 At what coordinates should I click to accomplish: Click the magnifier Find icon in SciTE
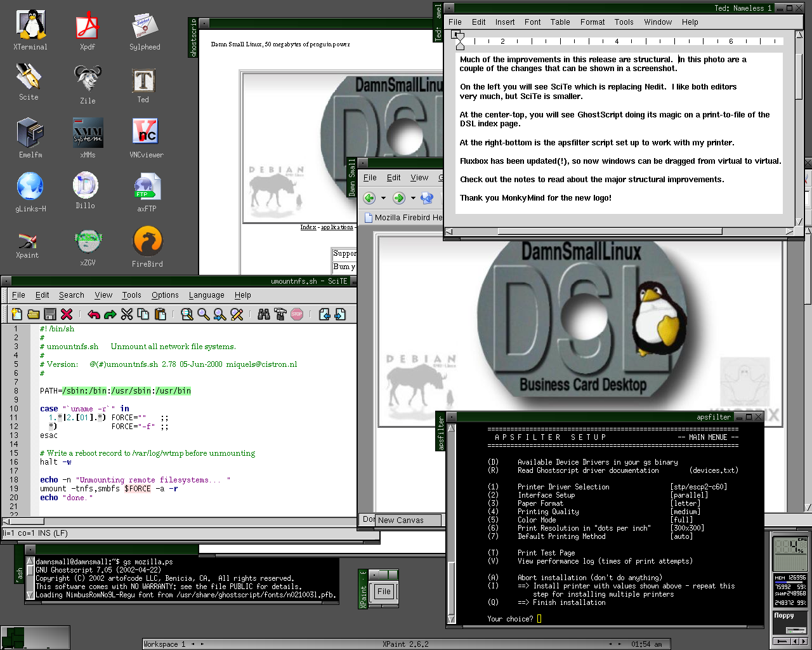point(204,314)
